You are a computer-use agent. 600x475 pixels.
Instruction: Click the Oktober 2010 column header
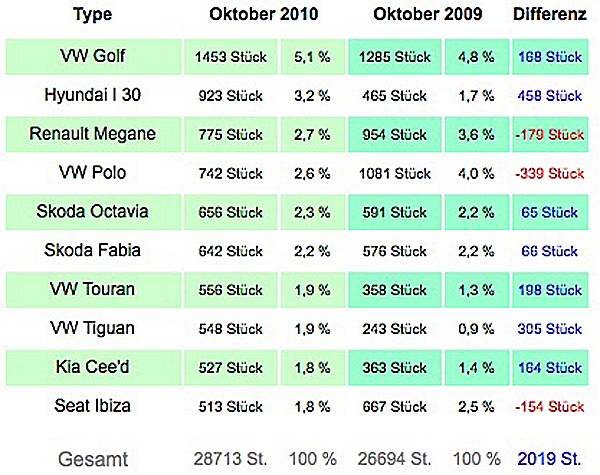(264, 14)
